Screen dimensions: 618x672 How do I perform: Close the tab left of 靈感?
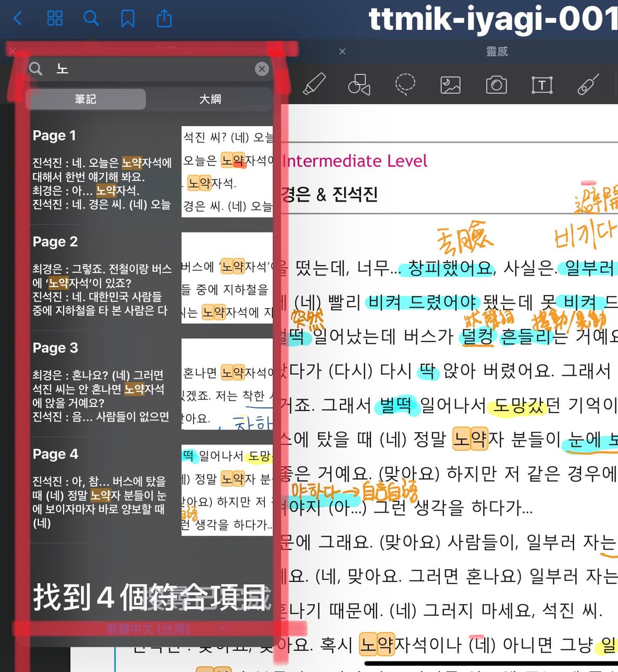click(342, 51)
